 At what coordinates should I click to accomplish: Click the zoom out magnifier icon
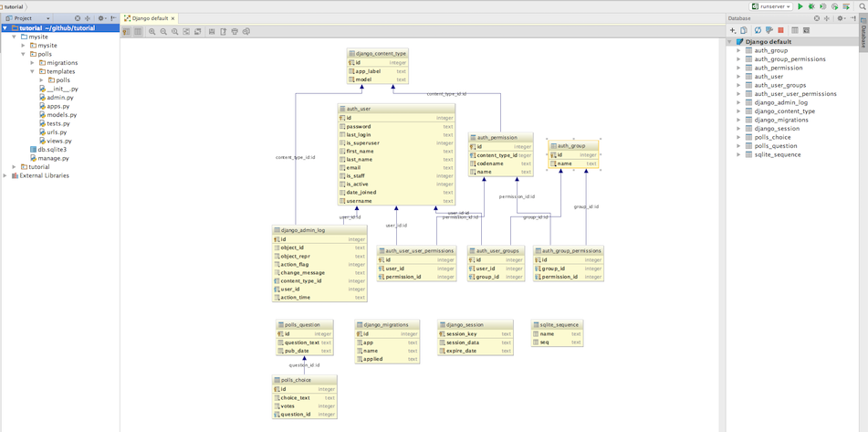tap(163, 32)
